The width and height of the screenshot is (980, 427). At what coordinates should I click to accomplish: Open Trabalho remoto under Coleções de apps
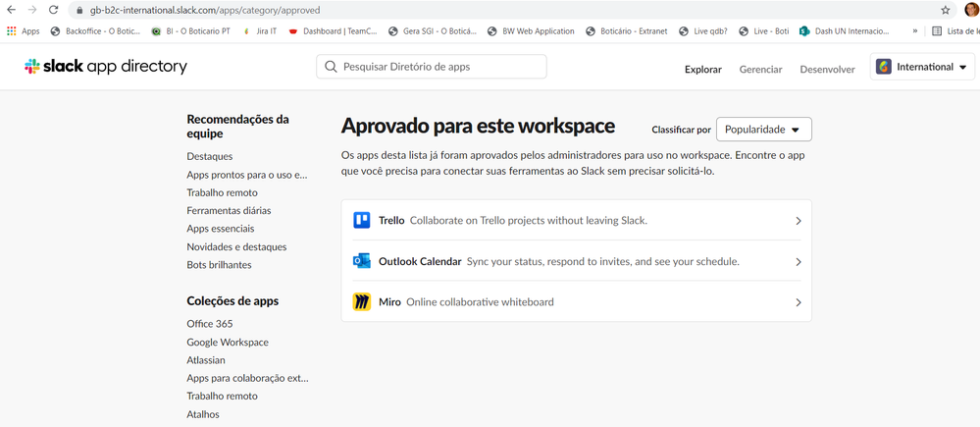[x=222, y=397]
